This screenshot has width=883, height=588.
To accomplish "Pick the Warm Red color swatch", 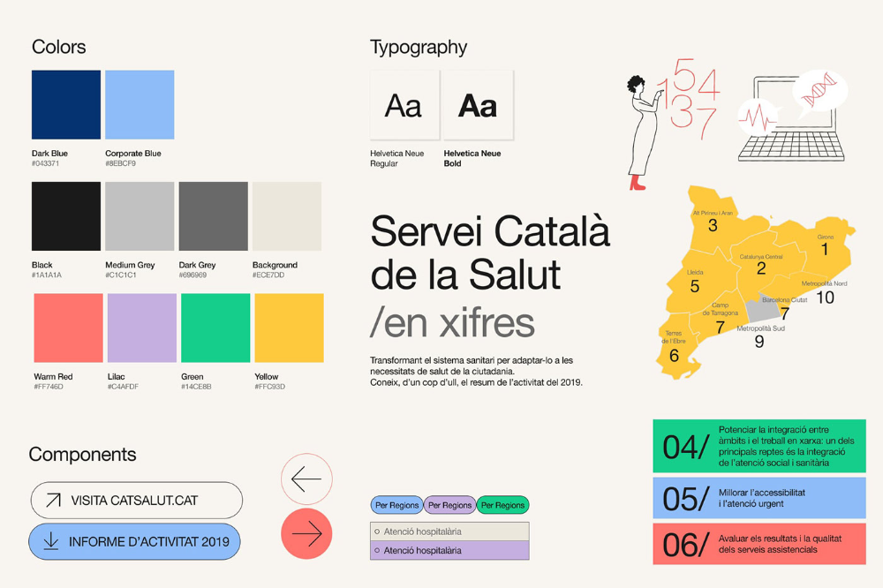I will 68,328.
